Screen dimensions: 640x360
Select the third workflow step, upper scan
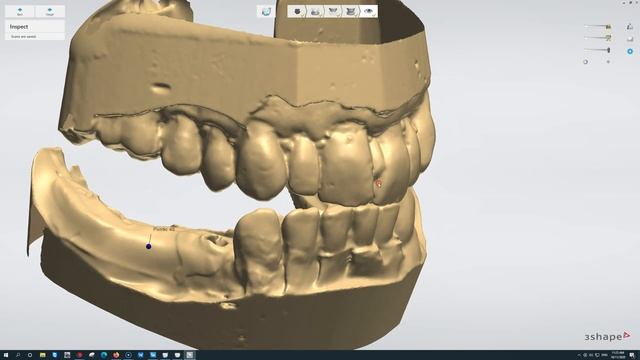click(x=333, y=11)
